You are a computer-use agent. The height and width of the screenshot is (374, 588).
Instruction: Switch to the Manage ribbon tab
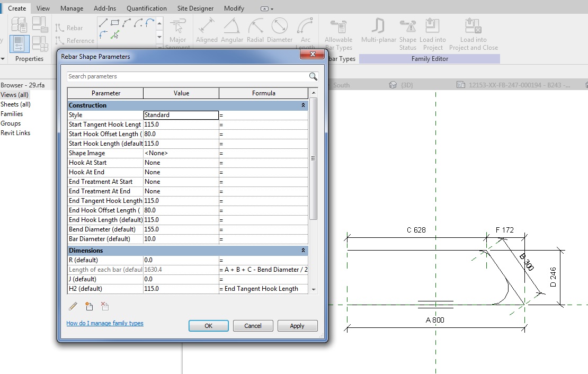point(72,8)
